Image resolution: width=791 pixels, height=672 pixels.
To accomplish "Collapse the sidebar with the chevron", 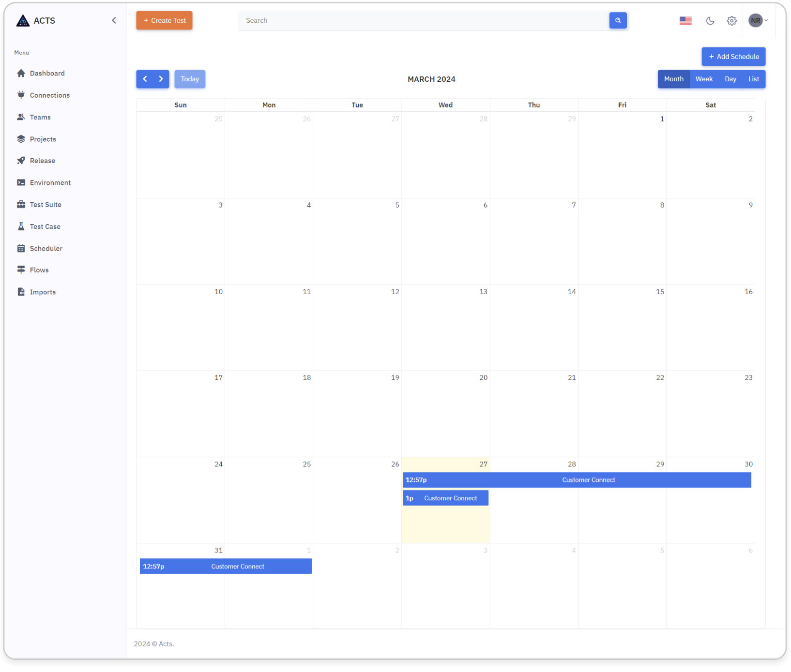I will [x=114, y=20].
